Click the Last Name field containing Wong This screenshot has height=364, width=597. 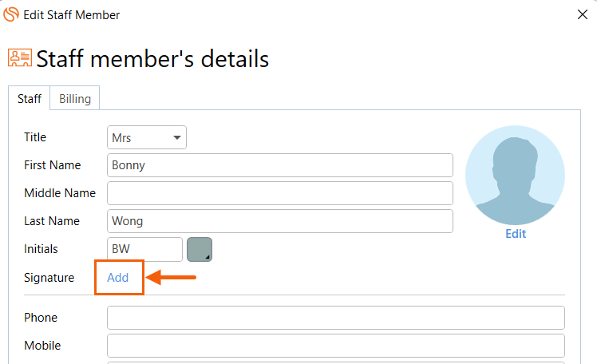pos(280,221)
